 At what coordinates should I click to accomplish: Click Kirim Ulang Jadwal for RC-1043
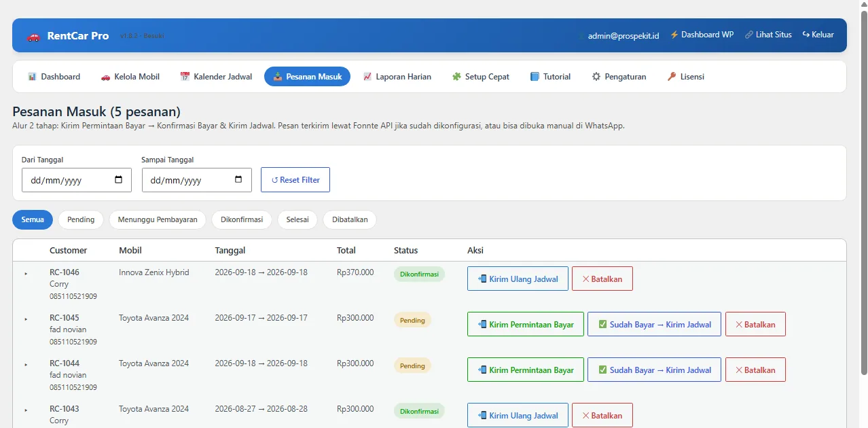point(518,415)
